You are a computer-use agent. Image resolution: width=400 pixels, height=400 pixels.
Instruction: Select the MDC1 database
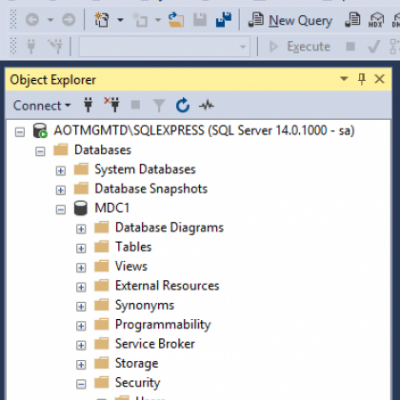click(112, 208)
